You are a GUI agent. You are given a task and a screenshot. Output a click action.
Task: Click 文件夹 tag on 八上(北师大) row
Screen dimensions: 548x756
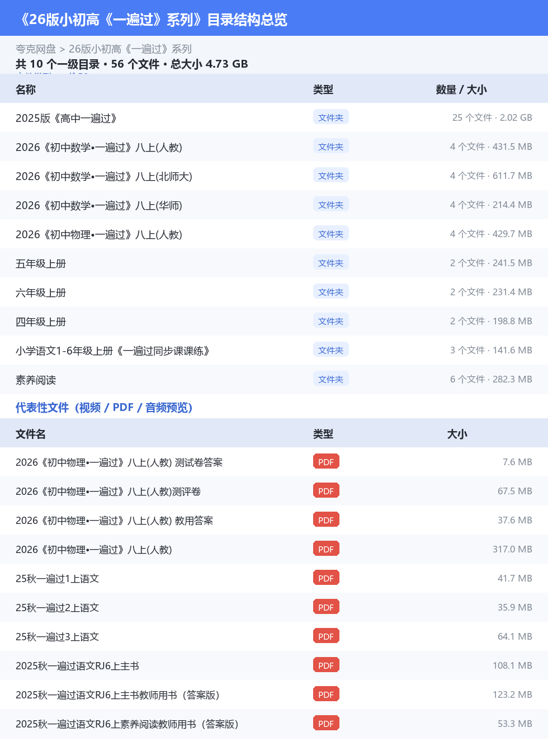click(x=331, y=175)
